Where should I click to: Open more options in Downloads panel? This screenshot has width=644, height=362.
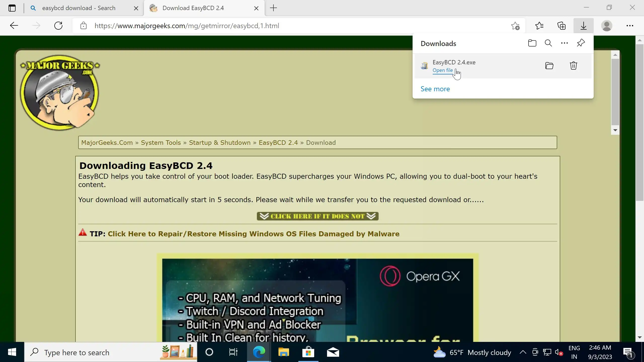[x=564, y=43]
